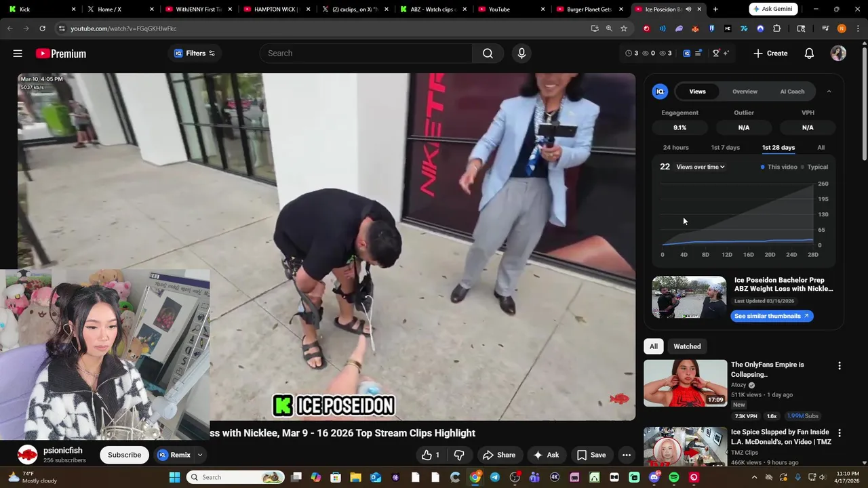Share the video
Image resolution: width=868 pixels, height=488 pixels.
pos(498,455)
